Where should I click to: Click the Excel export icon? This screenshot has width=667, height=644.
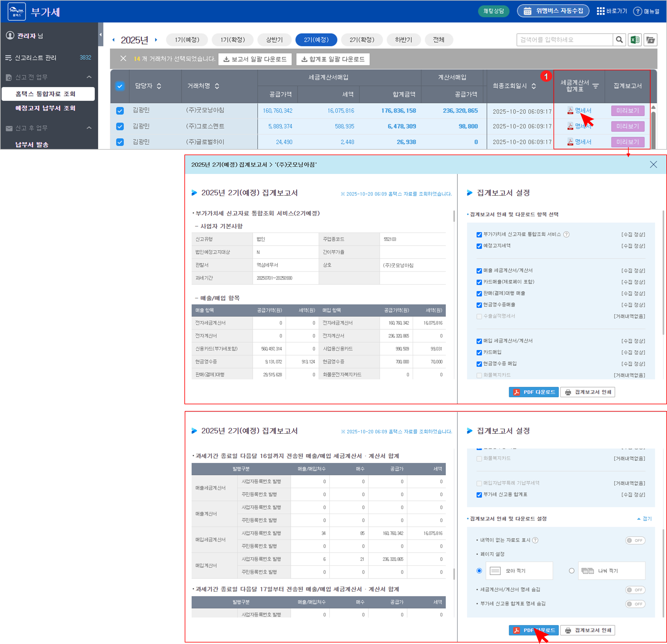tap(635, 40)
